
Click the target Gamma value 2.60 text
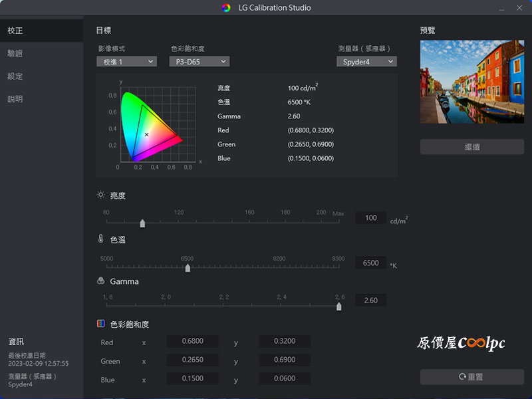click(294, 116)
